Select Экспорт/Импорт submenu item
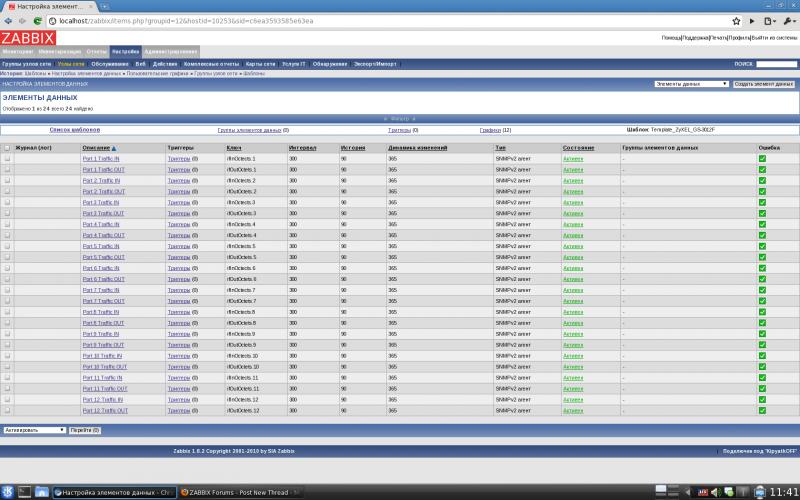 coord(375,64)
